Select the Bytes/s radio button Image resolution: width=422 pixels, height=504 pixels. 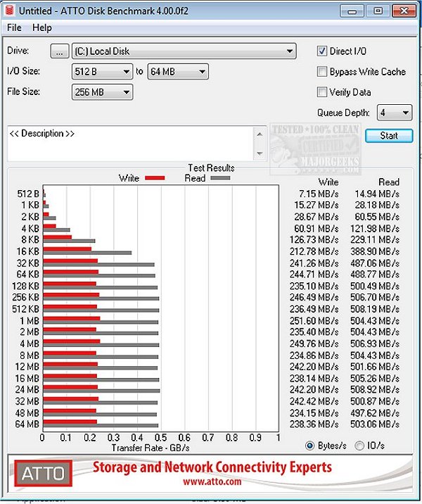(309, 446)
